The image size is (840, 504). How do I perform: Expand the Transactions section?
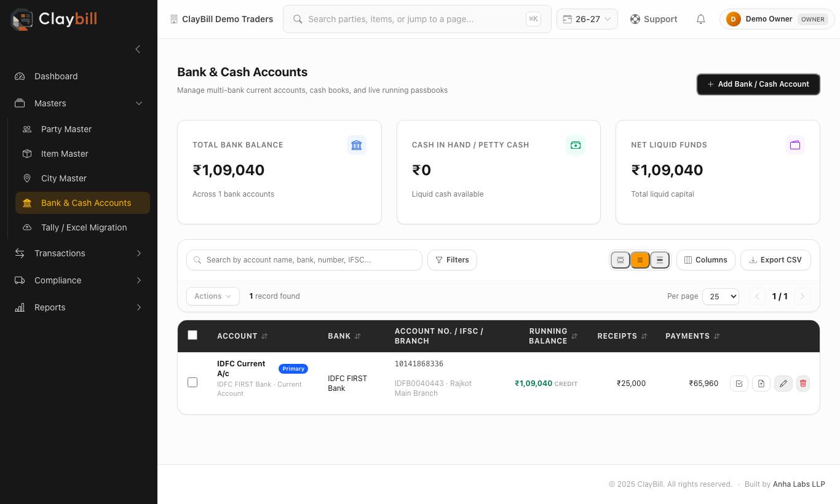(x=79, y=253)
